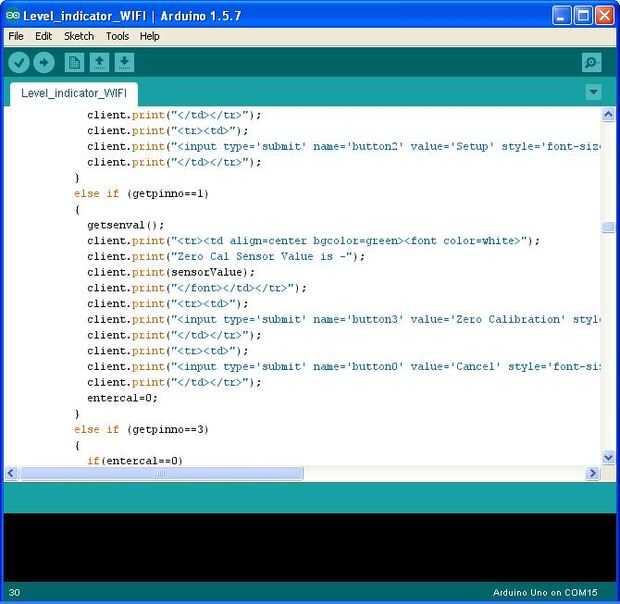620x604 pixels.
Task: Click the line number 30 in status bar
Action: click(x=14, y=593)
